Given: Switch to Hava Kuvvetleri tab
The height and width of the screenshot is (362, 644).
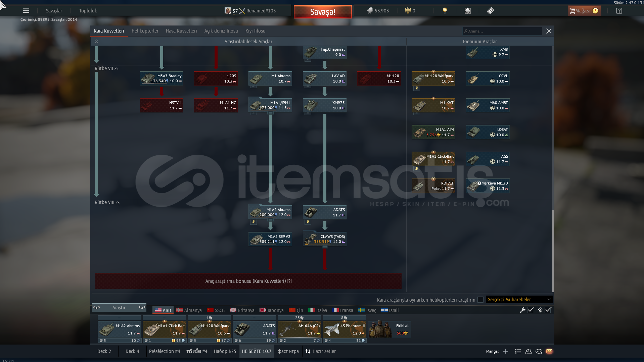Looking at the screenshot, I should click(x=181, y=31).
